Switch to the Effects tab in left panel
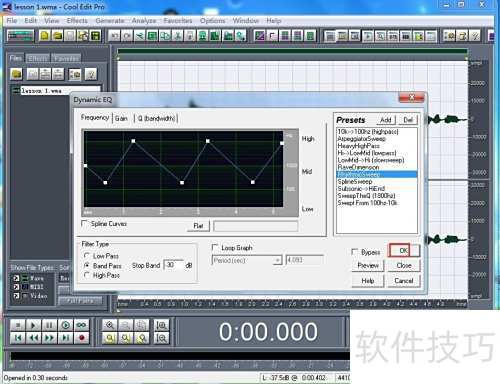 tap(38, 58)
